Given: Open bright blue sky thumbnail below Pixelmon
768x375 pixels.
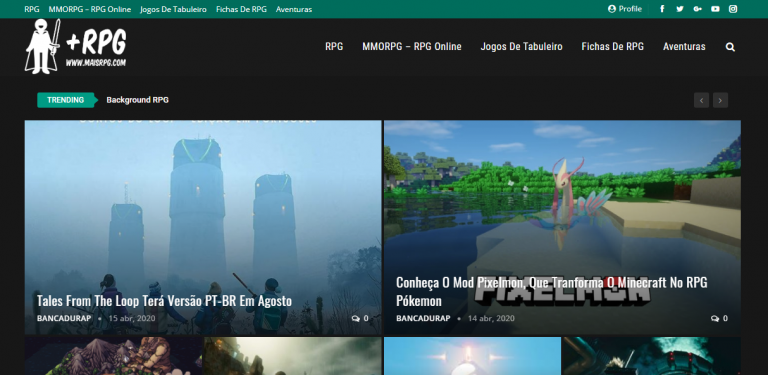Looking at the screenshot, I should click(x=473, y=356).
